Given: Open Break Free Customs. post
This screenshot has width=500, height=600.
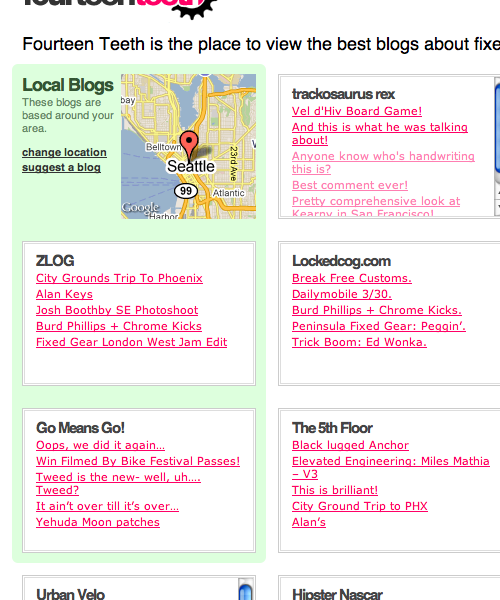Looking at the screenshot, I should point(352,278).
